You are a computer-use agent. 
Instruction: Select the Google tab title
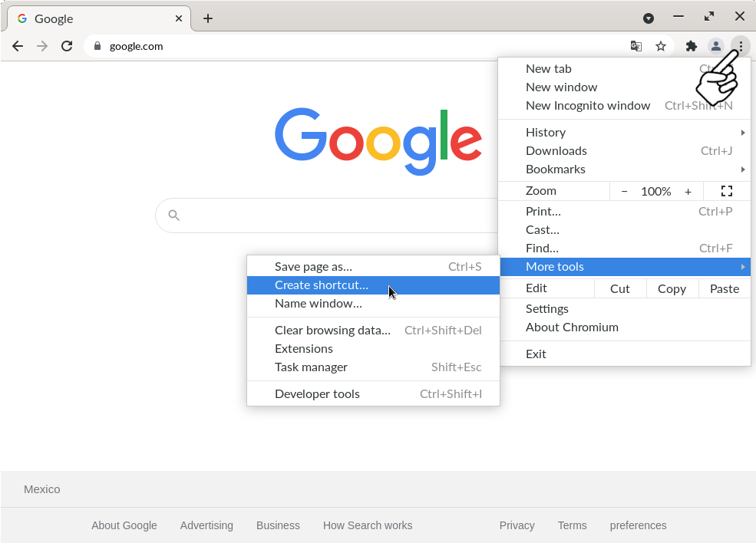click(54, 19)
